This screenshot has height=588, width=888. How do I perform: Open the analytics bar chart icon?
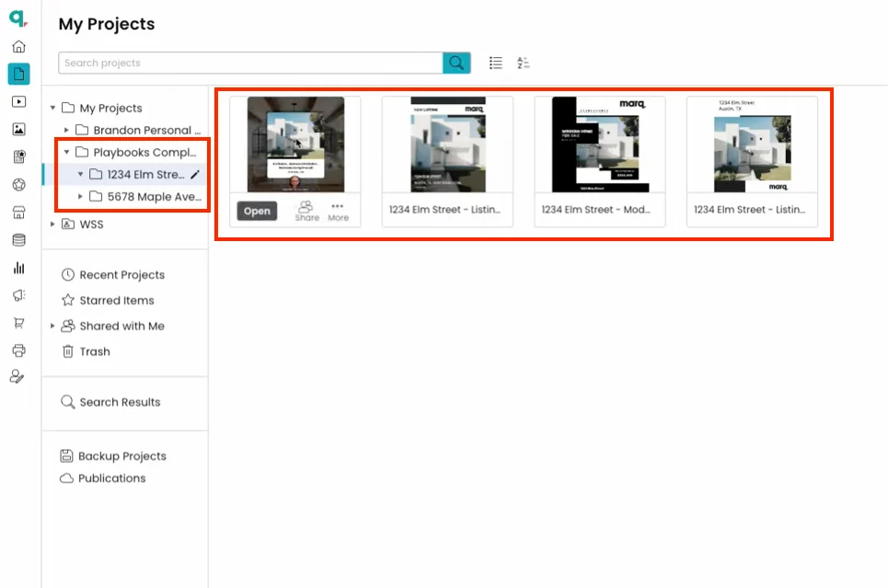coord(18,268)
